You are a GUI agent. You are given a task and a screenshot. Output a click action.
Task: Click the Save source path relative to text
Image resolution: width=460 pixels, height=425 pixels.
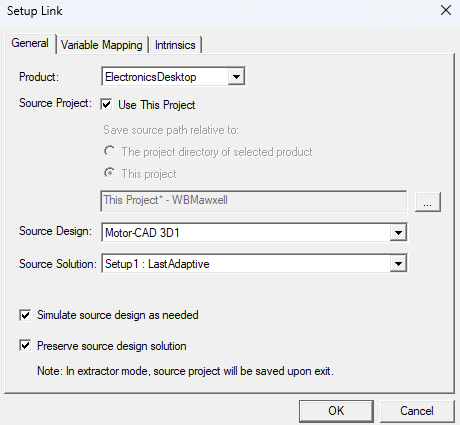pos(171,130)
